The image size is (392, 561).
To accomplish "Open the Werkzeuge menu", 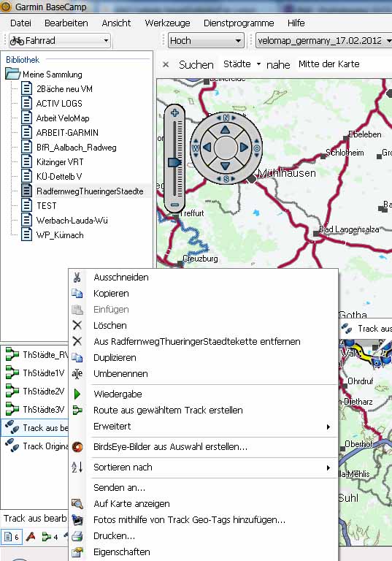I will point(167,23).
